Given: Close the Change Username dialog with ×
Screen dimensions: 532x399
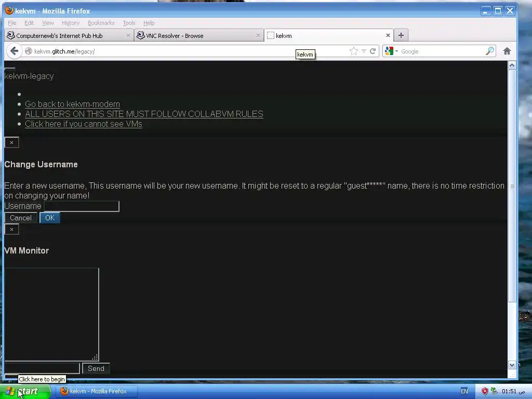Looking at the screenshot, I should pos(11,142).
